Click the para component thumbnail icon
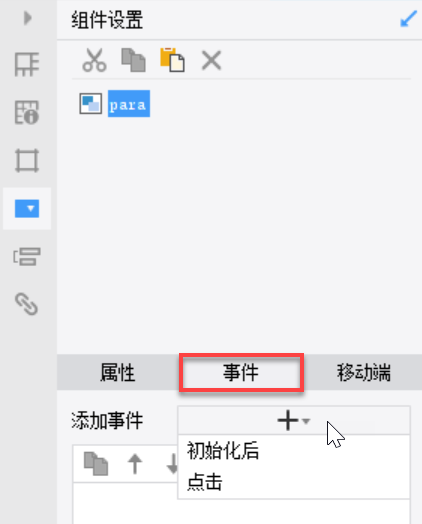The image size is (422, 524). (91, 104)
